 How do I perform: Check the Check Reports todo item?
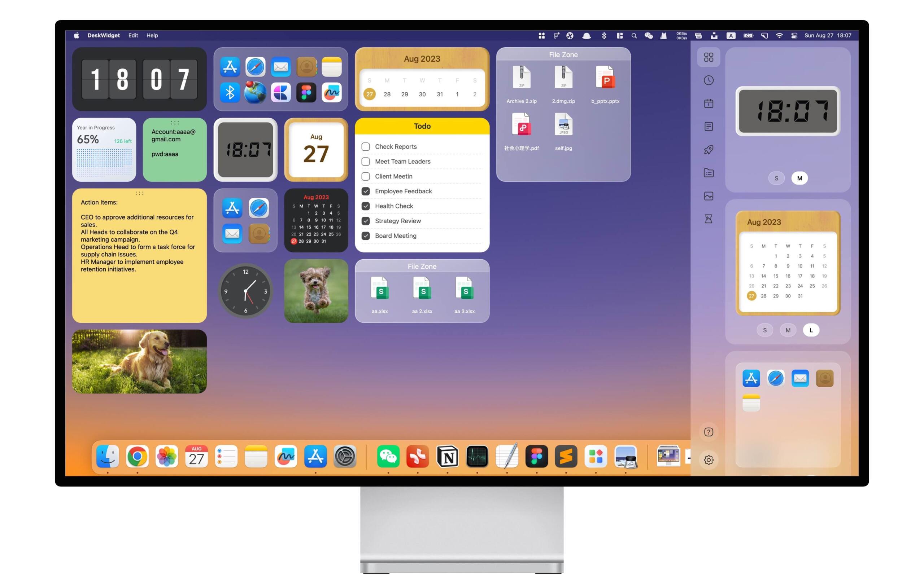[x=365, y=146]
